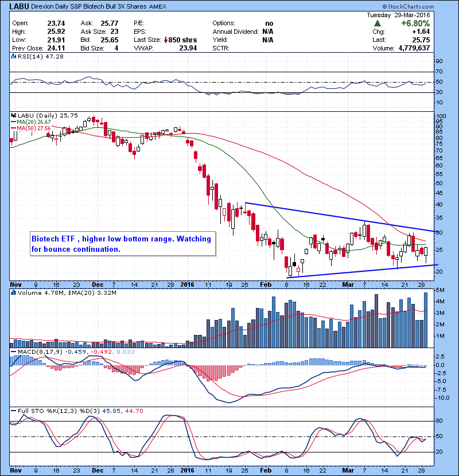This screenshot has height=476, width=459.
Task: Click the blue Biotech ETF annotation box
Action: click(123, 244)
